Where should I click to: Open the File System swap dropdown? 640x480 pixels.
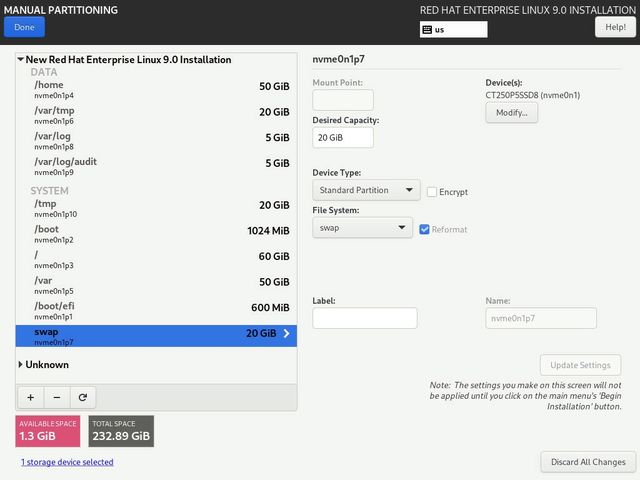362,228
